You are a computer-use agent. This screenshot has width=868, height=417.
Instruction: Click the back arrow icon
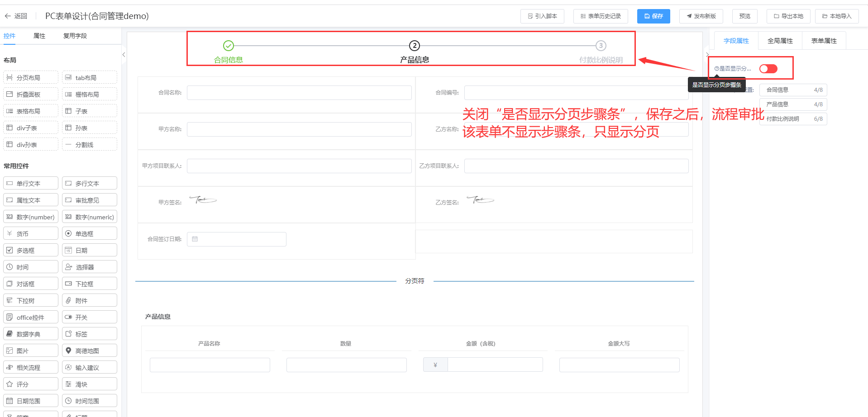point(8,16)
